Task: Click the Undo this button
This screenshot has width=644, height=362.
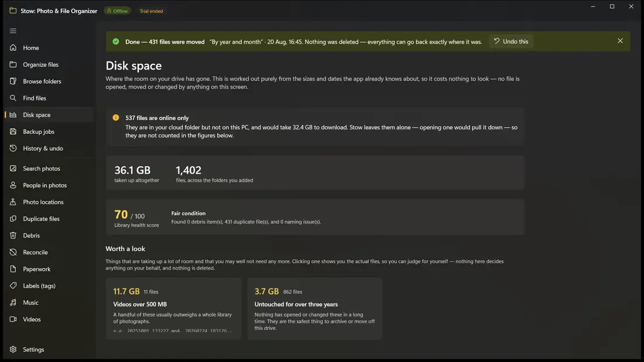Action: [511, 42]
